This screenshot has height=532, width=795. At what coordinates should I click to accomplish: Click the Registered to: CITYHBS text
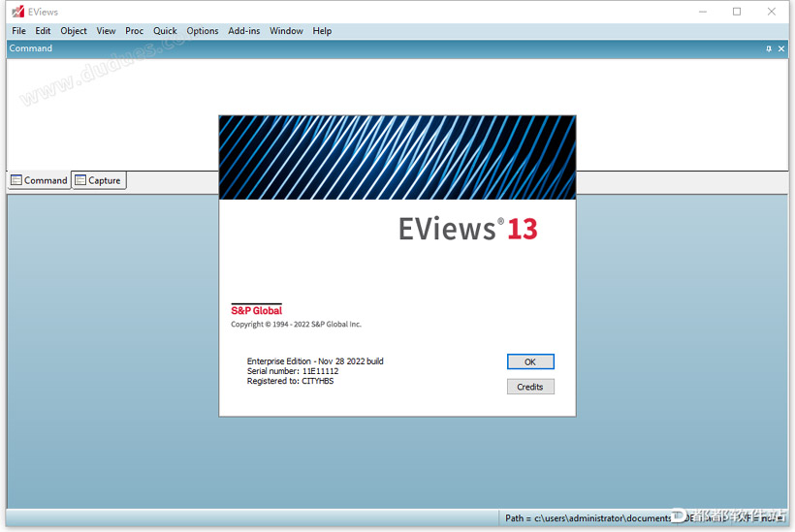coord(290,381)
